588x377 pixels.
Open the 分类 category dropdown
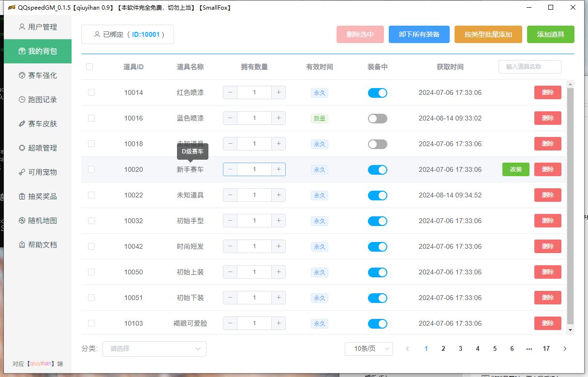coord(154,348)
